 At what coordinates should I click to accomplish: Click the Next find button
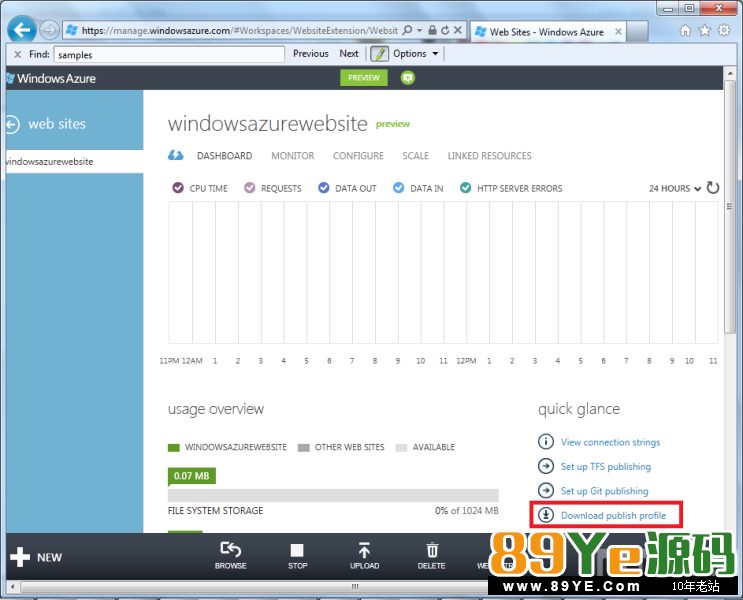349,54
